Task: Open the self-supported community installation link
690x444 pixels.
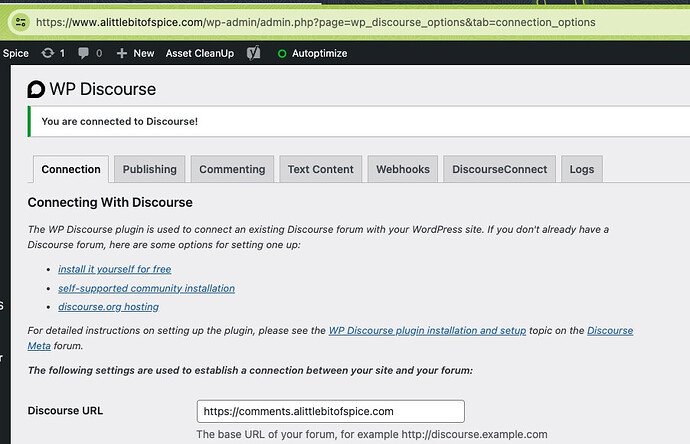Action: 147,288
